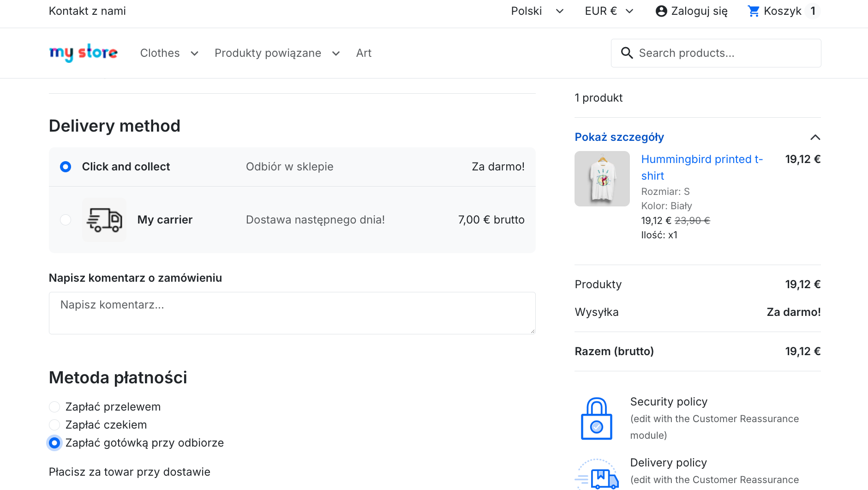Click the search magnifier icon
The height and width of the screenshot is (490, 868).
pyautogui.click(x=627, y=53)
